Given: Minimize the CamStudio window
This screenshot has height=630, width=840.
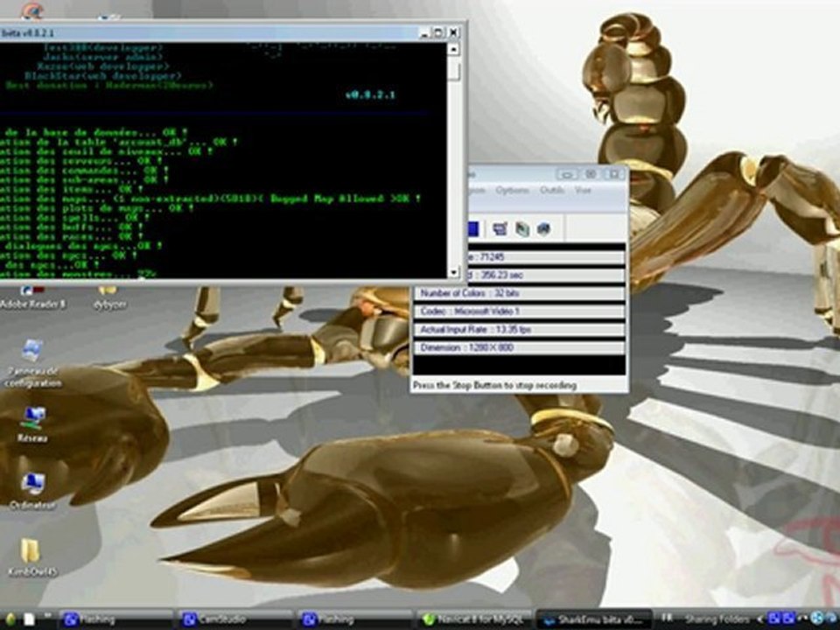Looking at the screenshot, I should (x=567, y=174).
